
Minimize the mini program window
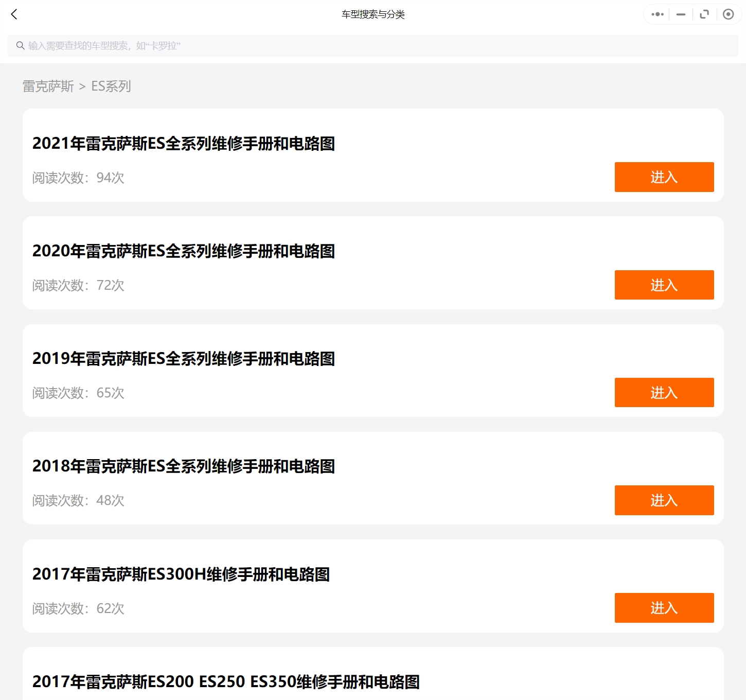click(681, 14)
